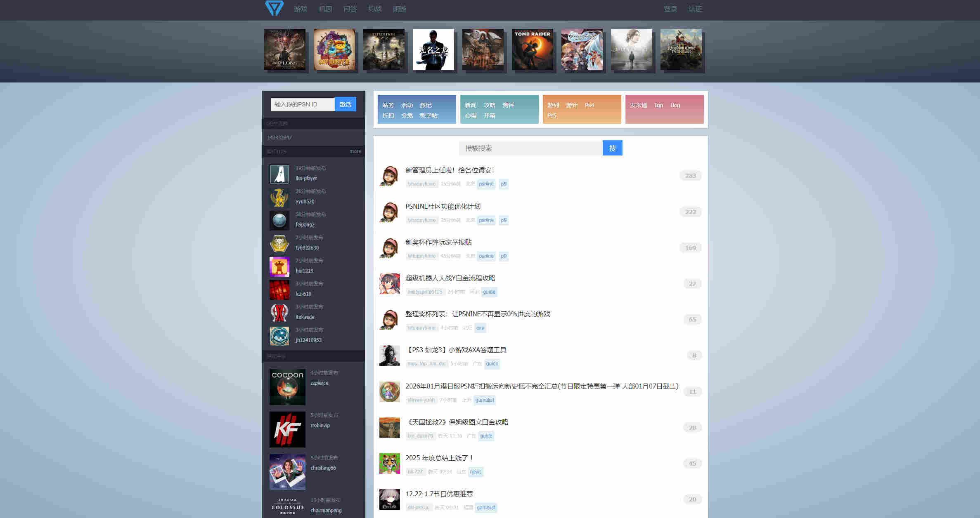This screenshot has height=518, width=980.
Task: Click hui1219's pixel avatar icon
Action: (x=279, y=266)
